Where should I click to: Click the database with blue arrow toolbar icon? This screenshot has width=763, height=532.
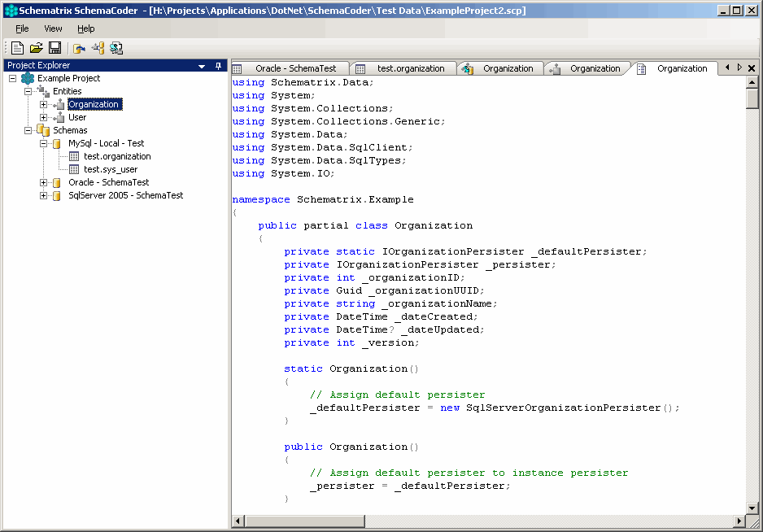(79, 48)
